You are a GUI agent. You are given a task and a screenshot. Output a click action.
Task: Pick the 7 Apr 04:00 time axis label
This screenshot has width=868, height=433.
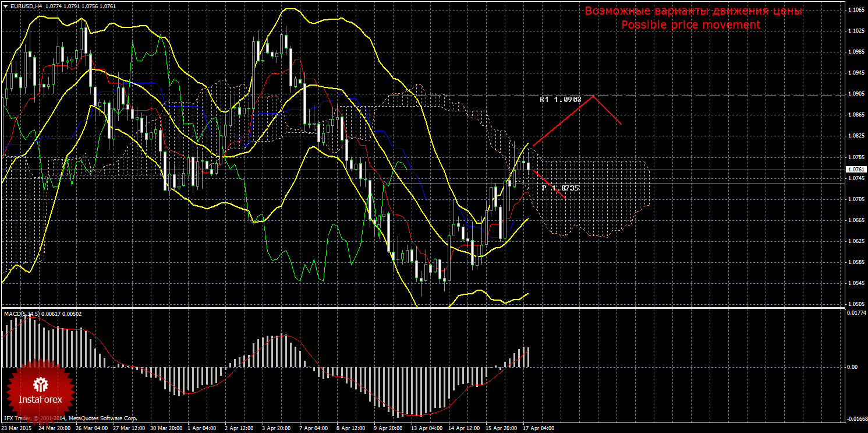(x=312, y=428)
